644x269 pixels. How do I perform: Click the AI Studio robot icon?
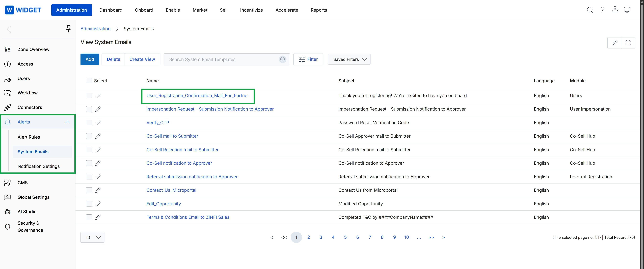8,212
